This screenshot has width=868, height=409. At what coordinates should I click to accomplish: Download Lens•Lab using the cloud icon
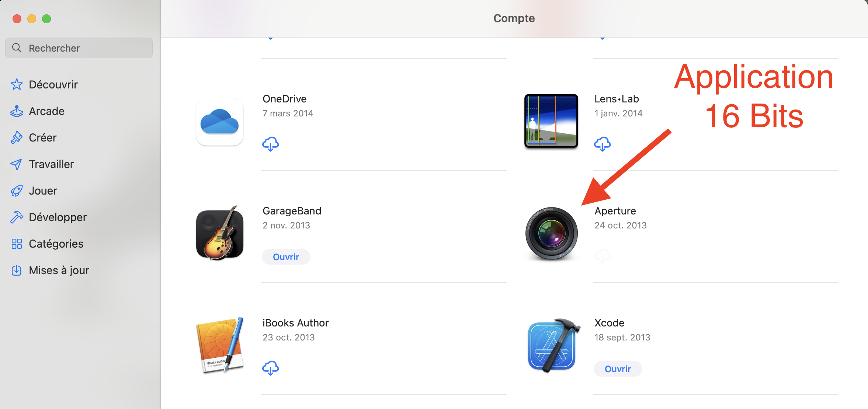602,144
